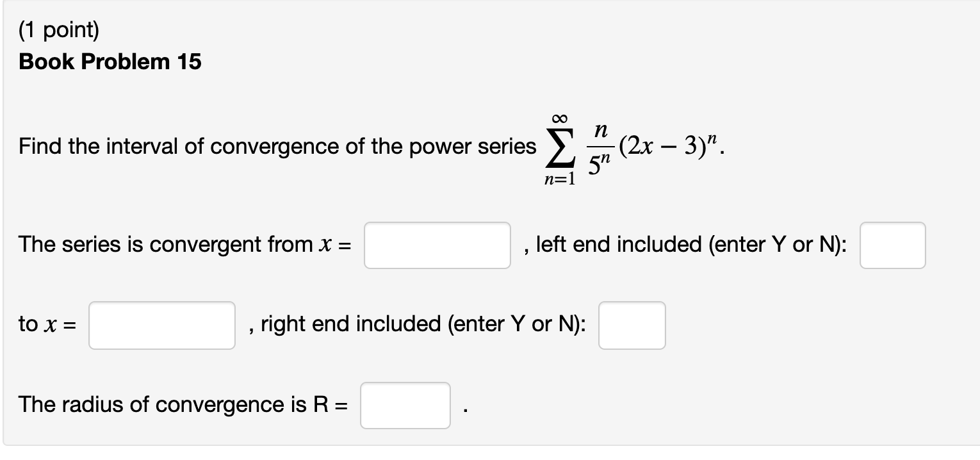The image size is (980, 460).
Task: Click the expression '(2x − 3)^n'
Action: point(673,146)
